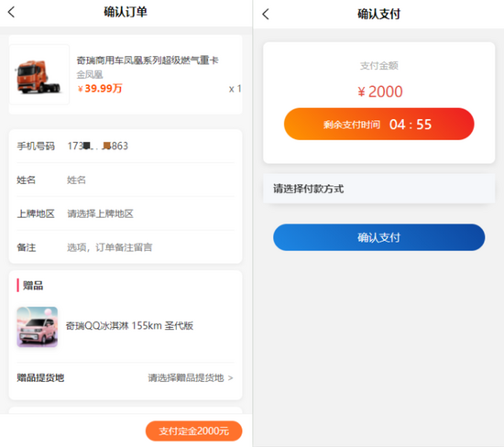Screen dimensions: 504x447
Task: Open the 请选择付款方式 section
Action: click(379, 189)
